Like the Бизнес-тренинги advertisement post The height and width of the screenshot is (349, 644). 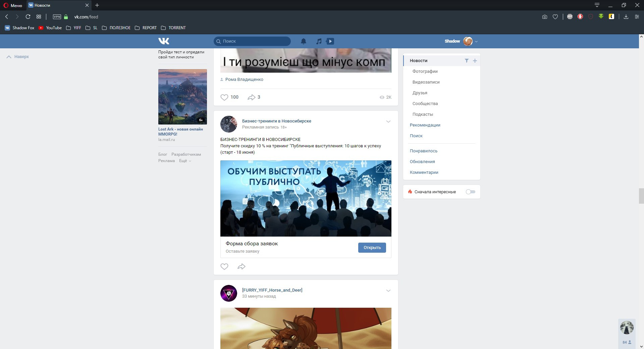pos(224,266)
